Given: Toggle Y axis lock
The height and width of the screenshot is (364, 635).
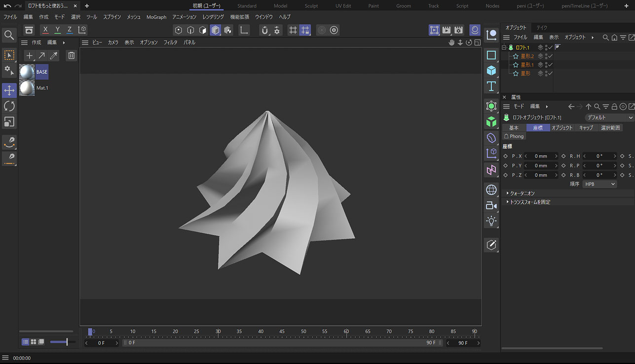Looking at the screenshot, I should click(x=58, y=30).
